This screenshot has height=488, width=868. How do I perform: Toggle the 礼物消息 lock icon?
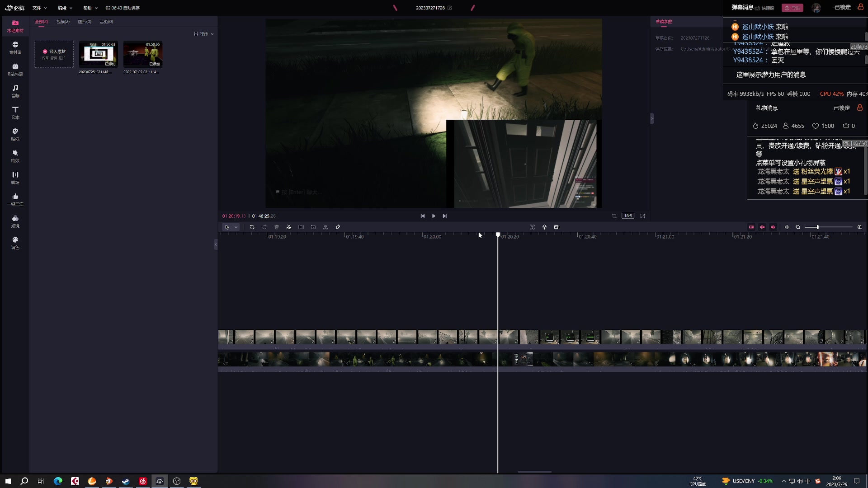[860, 108]
